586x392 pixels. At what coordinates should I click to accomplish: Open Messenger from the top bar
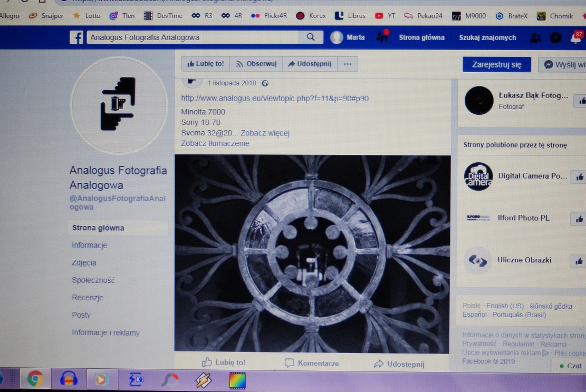pyautogui.click(x=555, y=38)
